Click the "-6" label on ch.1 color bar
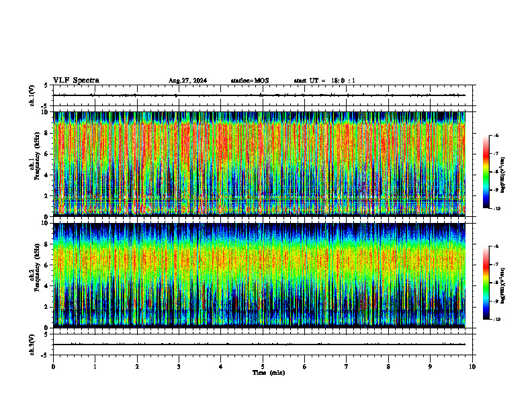Viewport: 532px width, 411px height. point(496,135)
